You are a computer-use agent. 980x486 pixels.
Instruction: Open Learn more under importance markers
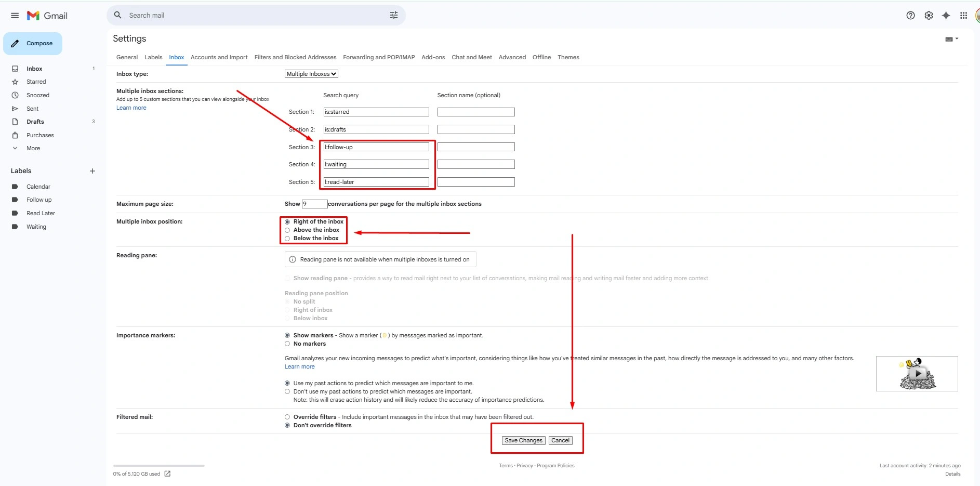pos(300,366)
